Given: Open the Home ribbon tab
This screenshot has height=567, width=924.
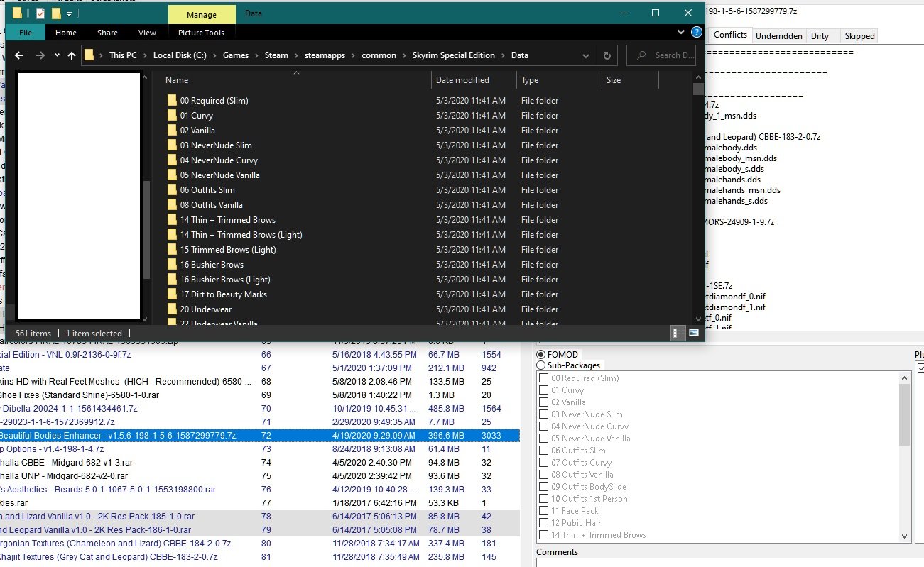Looking at the screenshot, I should [x=66, y=33].
